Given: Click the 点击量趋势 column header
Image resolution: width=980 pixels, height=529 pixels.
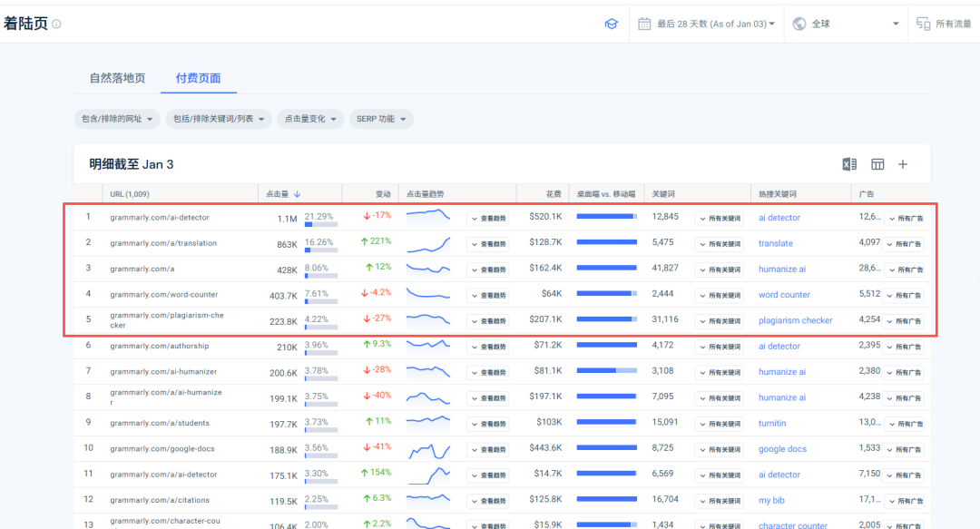Looking at the screenshot, I should click(x=425, y=194).
